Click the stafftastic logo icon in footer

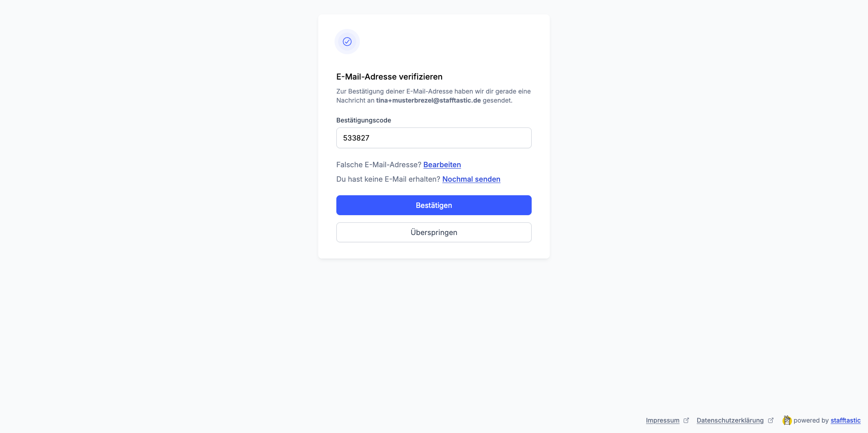[x=787, y=420]
